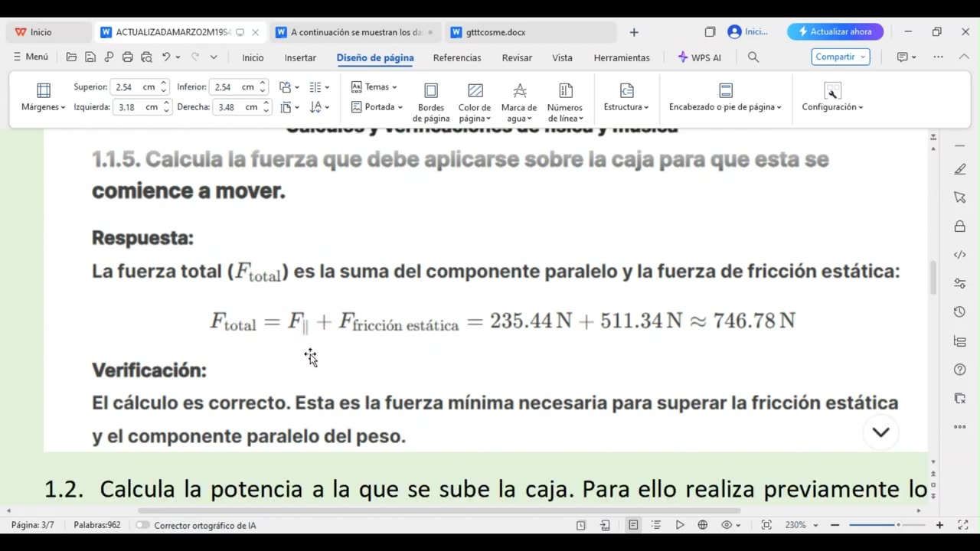
Task: Toggle eye protection mode icon
Action: coord(727,525)
